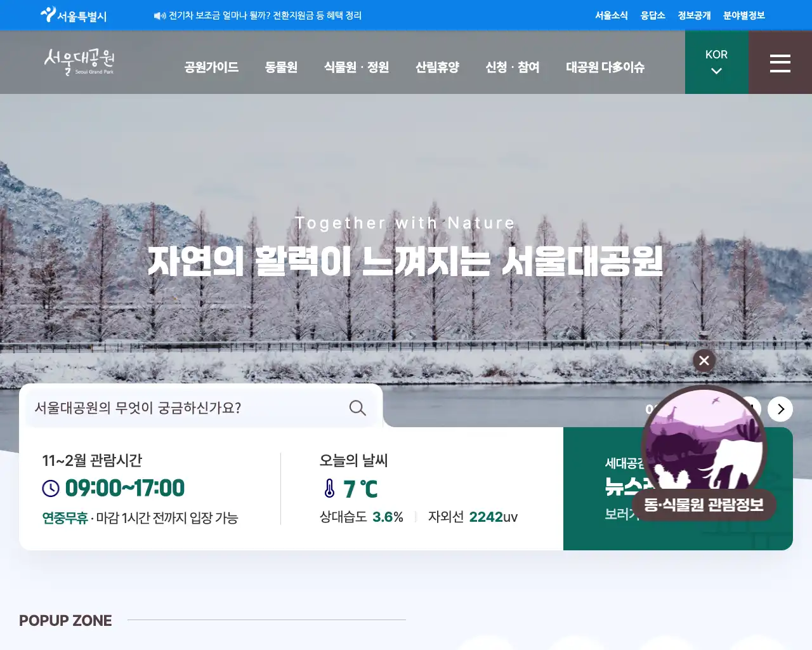The height and width of the screenshot is (650, 812).
Task: Open the hamburger menu icon
Action: point(780,62)
